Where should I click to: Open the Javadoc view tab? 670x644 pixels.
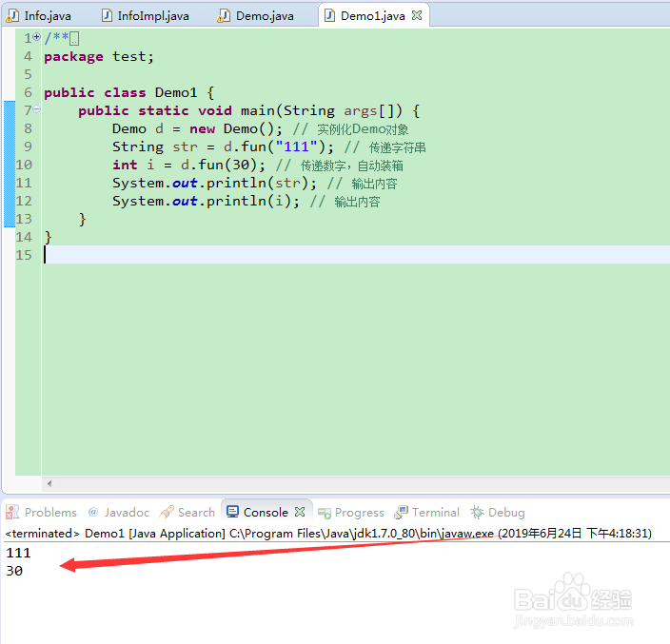[119, 512]
